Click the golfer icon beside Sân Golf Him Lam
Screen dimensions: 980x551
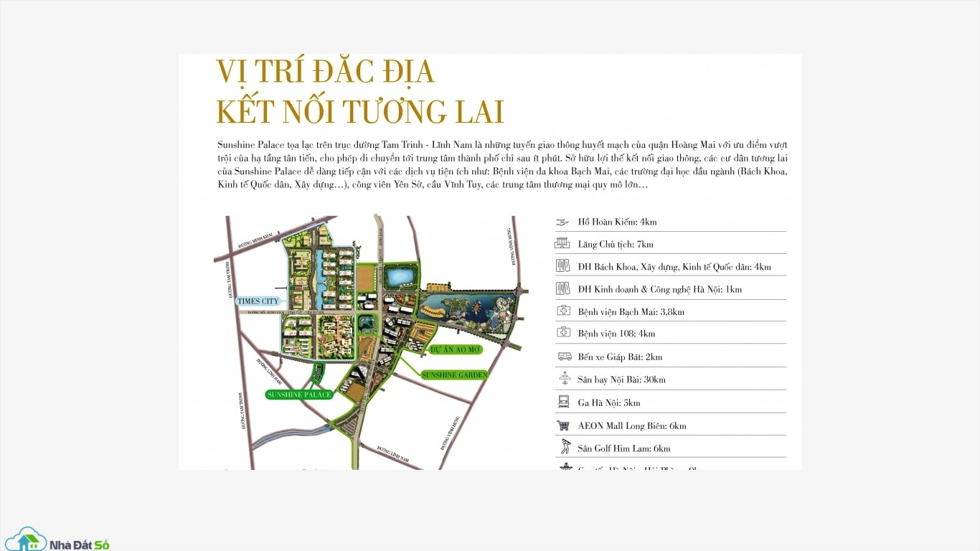(x=565, y=447)
